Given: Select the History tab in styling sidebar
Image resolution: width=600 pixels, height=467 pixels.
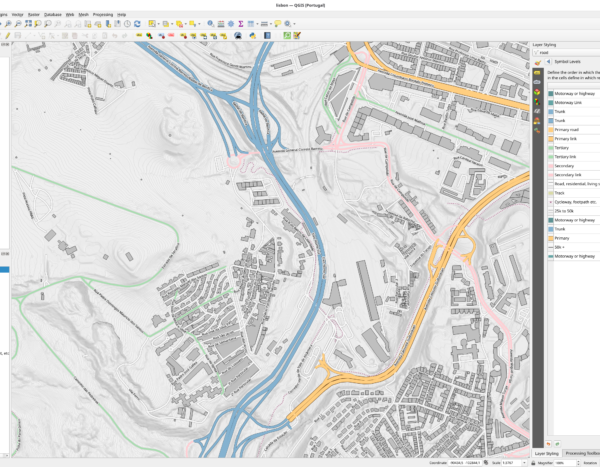Looking at the screenshot, I should pyautogui.click(x=537, y=131).
